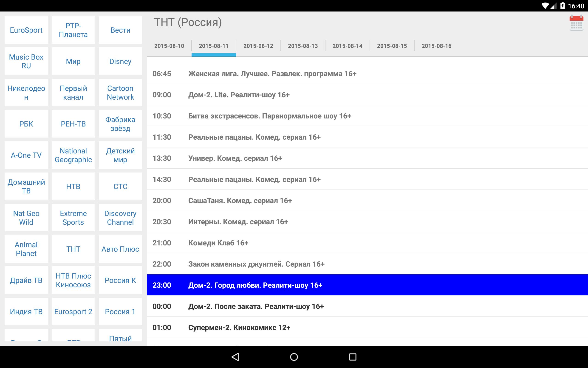588x368 pixels.
Task: Select the 10:30 Битва экстрасенсов program
Action: point(367,116)
